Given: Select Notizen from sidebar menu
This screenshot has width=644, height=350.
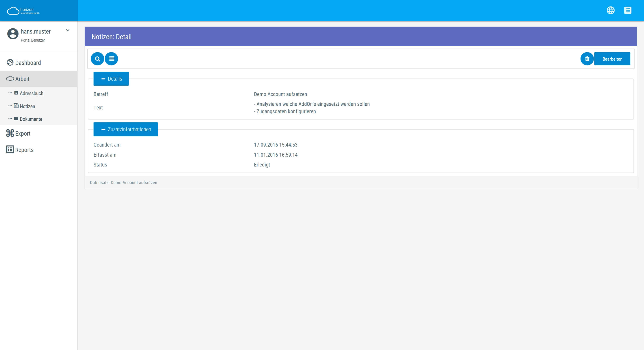Looking at the screenshot, I should pos(27,106).
